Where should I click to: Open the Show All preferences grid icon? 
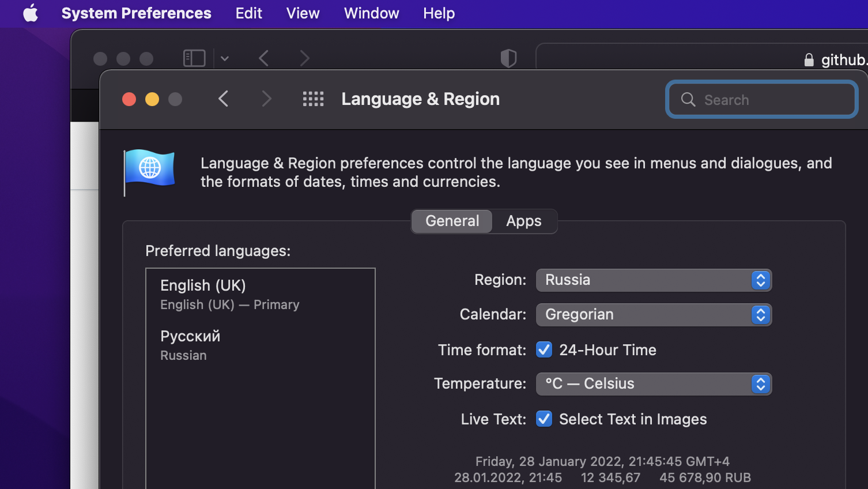pyautogui.click(x=313, y=99)
